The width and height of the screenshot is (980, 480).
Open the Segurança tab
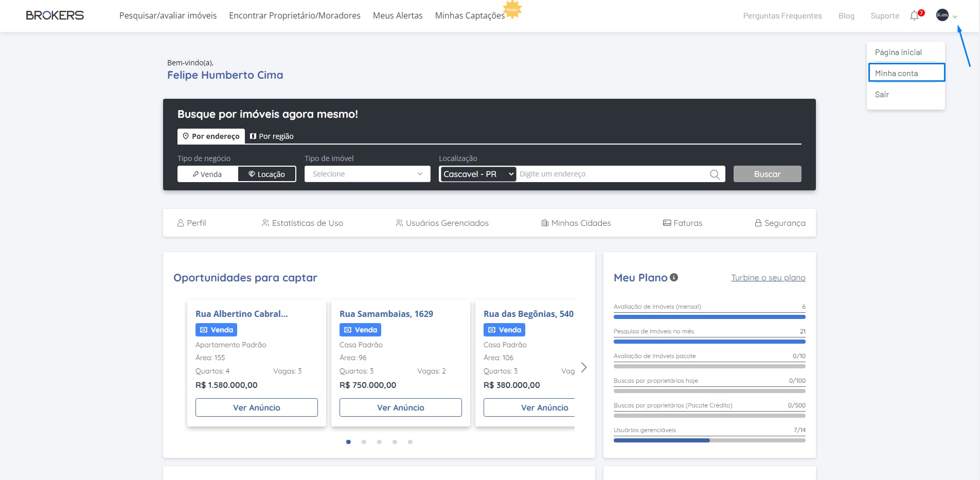(780, 223)
